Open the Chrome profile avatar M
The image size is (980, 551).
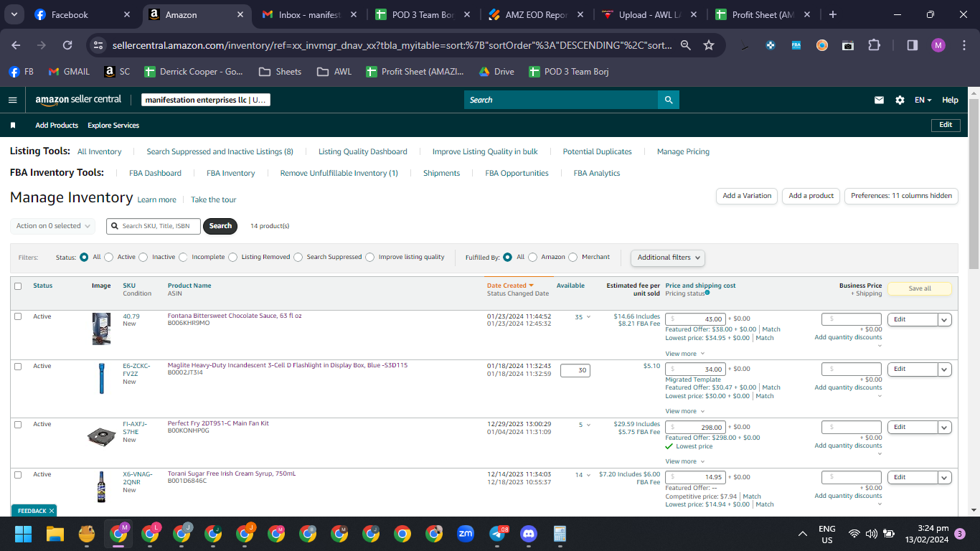click(938, 45)
